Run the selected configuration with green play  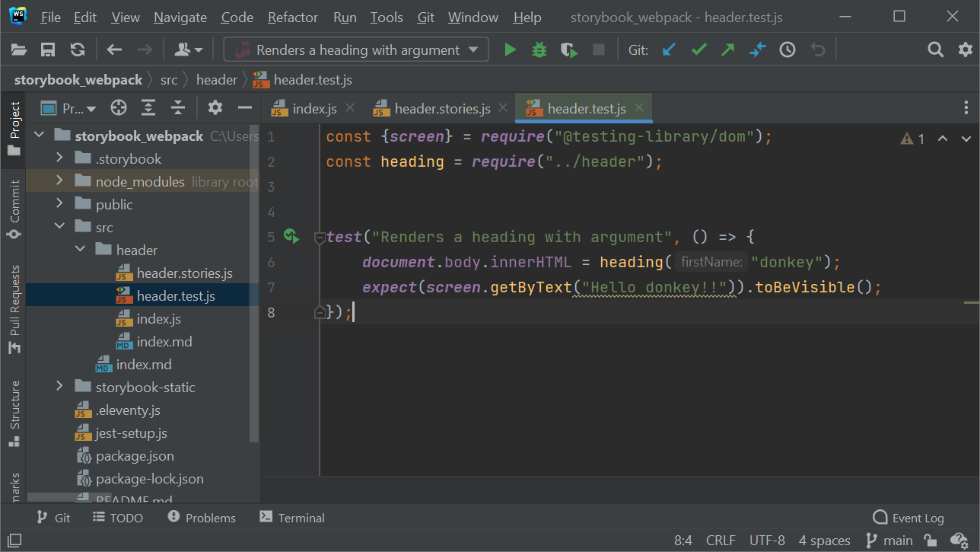[510, 50]
